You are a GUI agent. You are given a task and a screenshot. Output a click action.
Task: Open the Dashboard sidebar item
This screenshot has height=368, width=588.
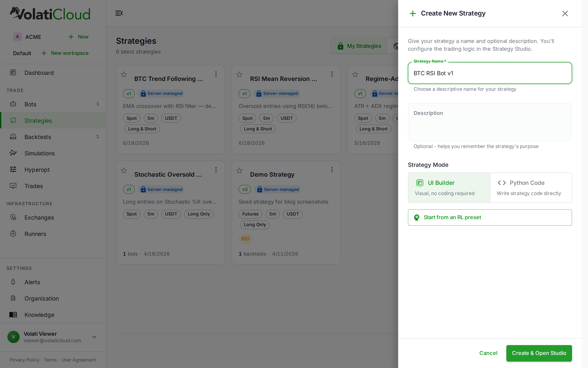click(x=53, y=73)
